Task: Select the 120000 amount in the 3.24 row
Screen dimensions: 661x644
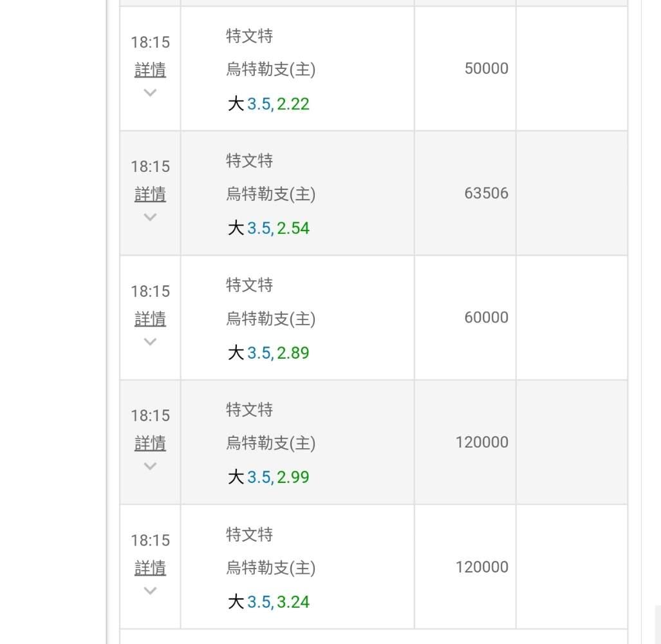Action: point(481,567)
